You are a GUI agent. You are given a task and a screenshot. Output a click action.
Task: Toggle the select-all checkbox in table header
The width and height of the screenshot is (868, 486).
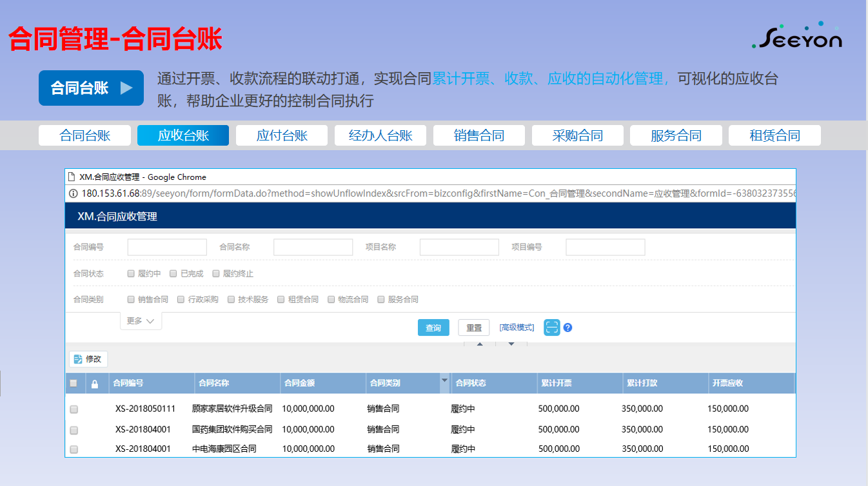coord(74,384)
